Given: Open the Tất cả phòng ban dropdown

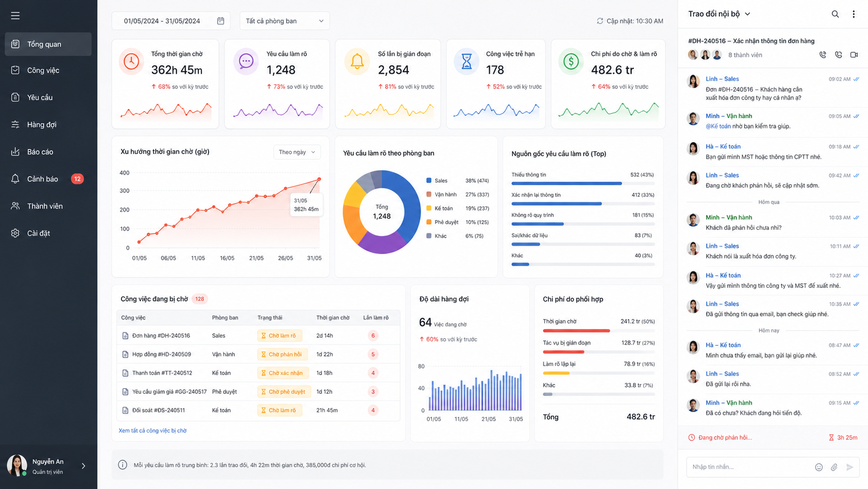Looking at the screenshot, I should [x=284, y=21].
